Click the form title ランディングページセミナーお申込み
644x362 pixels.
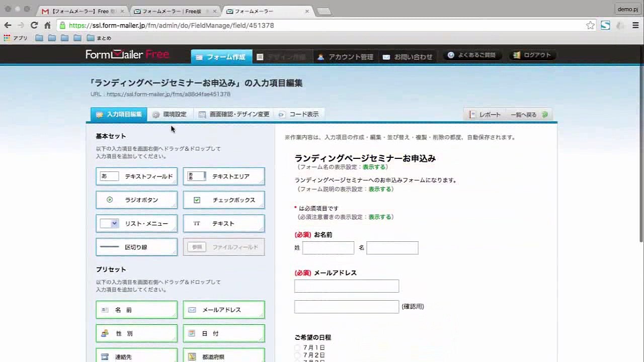(365, 158)
